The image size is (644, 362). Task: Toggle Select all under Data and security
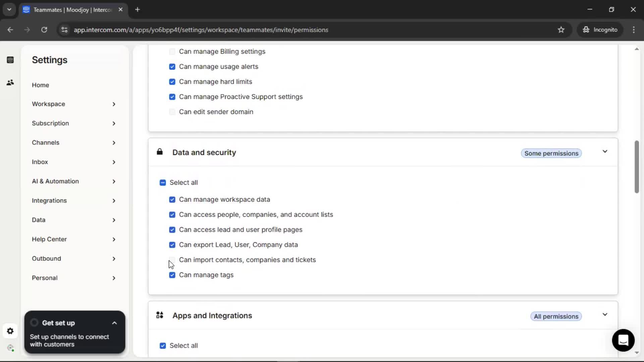tap(163, 183)
